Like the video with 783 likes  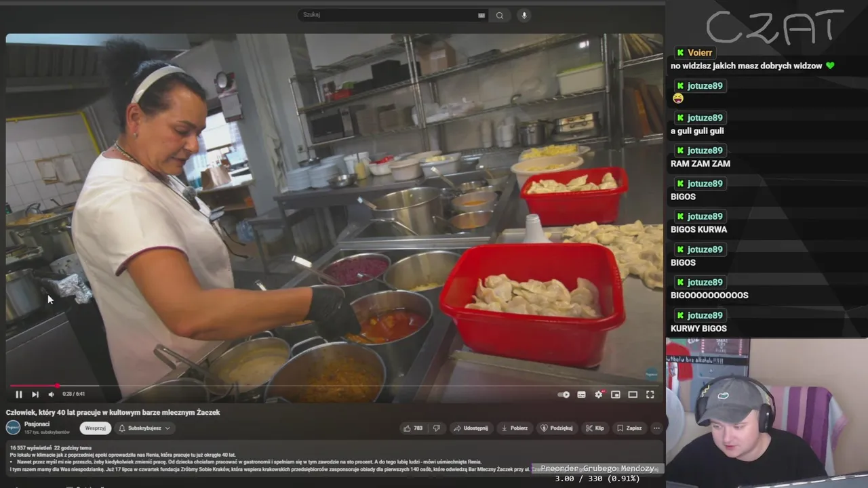pyautogui.click(x=413, y=428)
